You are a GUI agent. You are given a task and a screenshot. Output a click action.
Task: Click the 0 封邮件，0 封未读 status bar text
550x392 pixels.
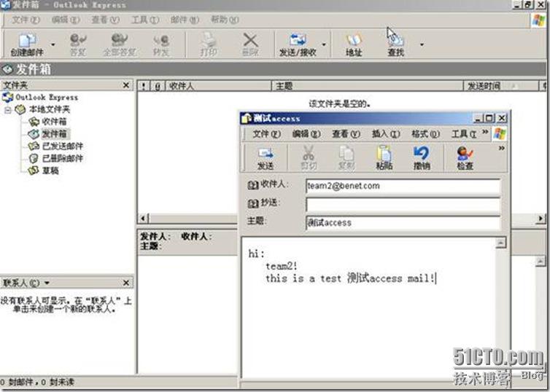click(37, 382)
